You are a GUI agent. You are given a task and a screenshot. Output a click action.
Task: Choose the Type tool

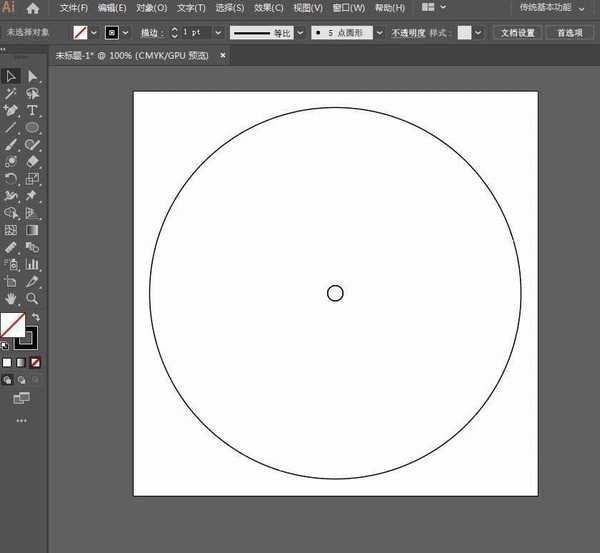pos(32,110)
